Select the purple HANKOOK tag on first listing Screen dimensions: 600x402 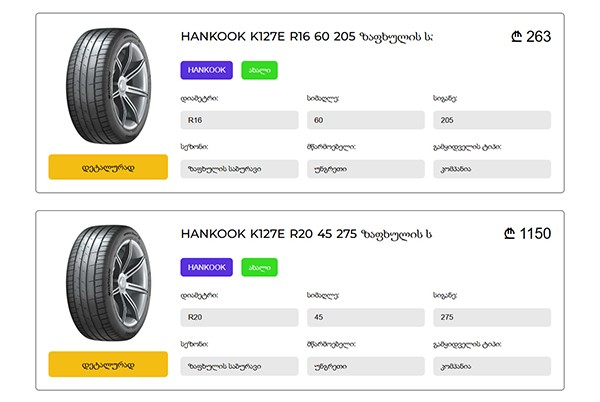(207, 70)
